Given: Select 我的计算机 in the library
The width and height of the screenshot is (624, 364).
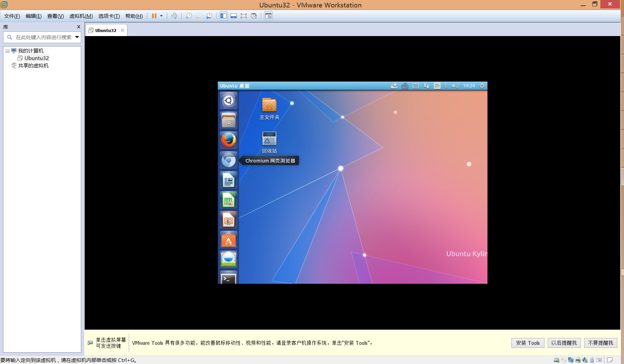Looking at the screenshot, I should click(31, 51).
